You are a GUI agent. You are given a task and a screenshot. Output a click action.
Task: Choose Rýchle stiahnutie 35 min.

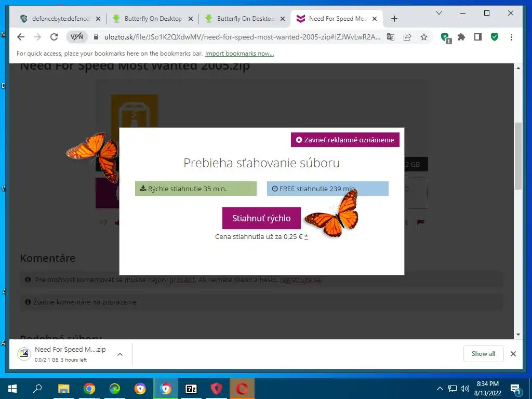196,189
